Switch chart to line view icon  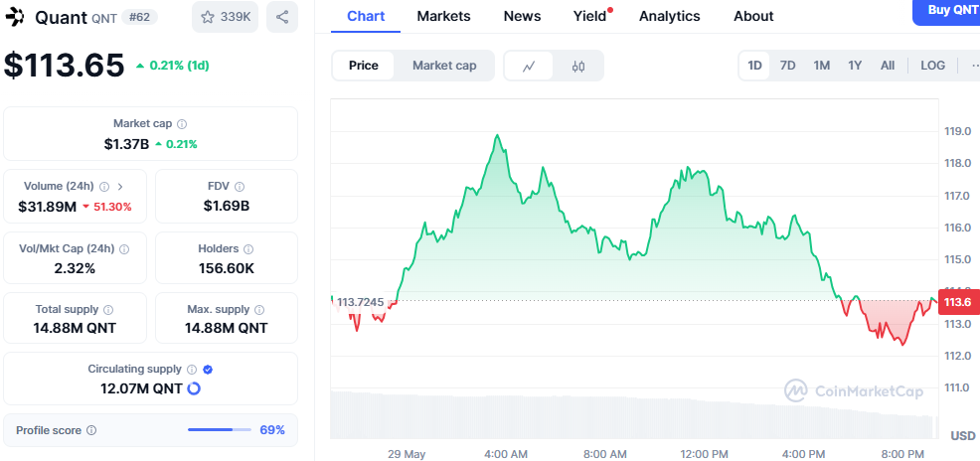tap(529, 66)
